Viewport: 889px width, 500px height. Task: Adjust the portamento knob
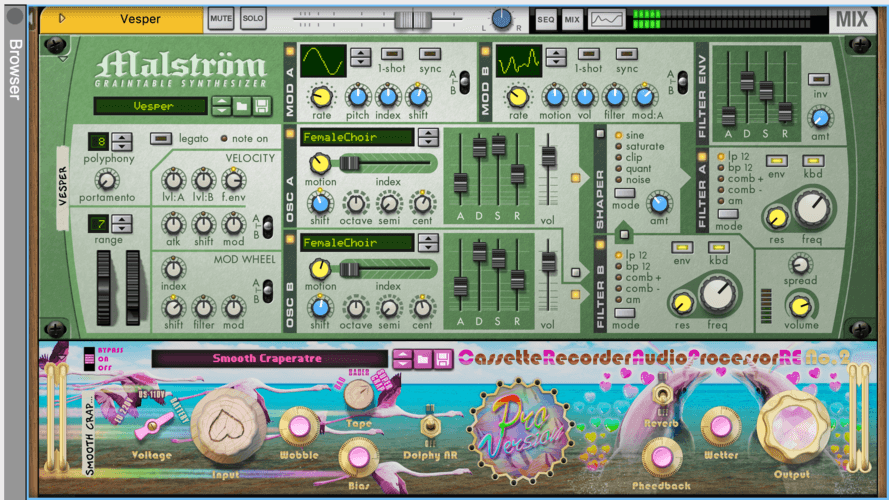pos(107,180)
